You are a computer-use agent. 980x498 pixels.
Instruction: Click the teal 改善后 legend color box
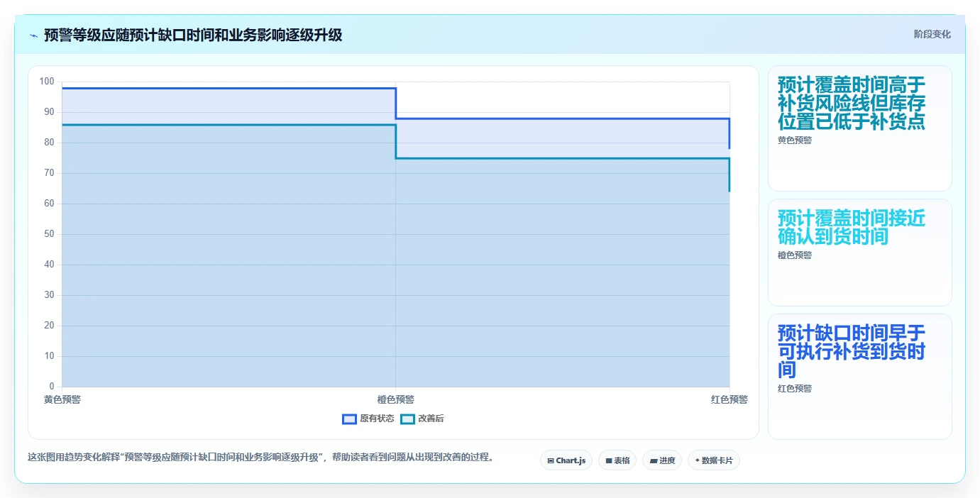tap(407, 419)
